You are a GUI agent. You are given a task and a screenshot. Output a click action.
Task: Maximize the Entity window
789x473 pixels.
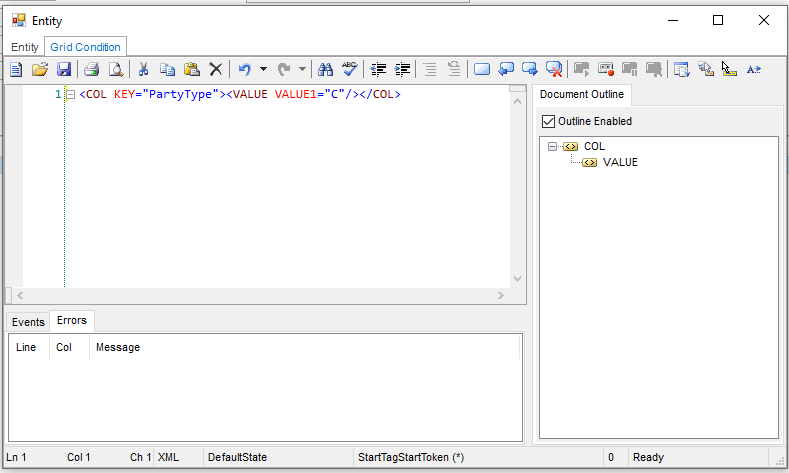(x=718, y=20)
